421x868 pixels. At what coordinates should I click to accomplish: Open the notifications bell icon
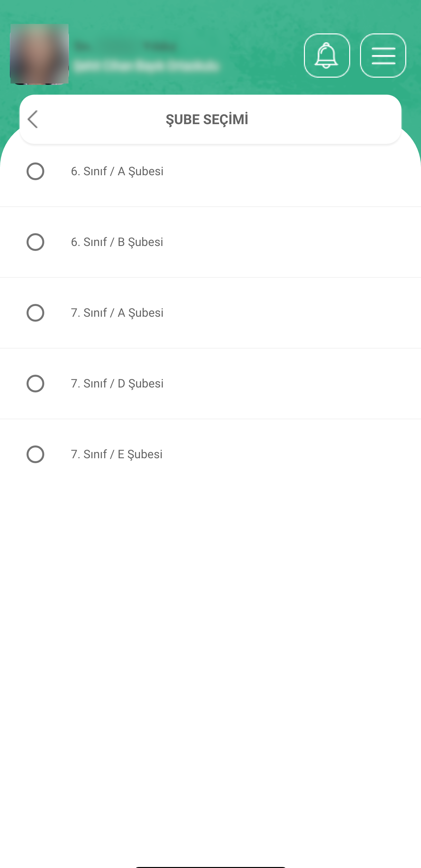click(327, 56)
